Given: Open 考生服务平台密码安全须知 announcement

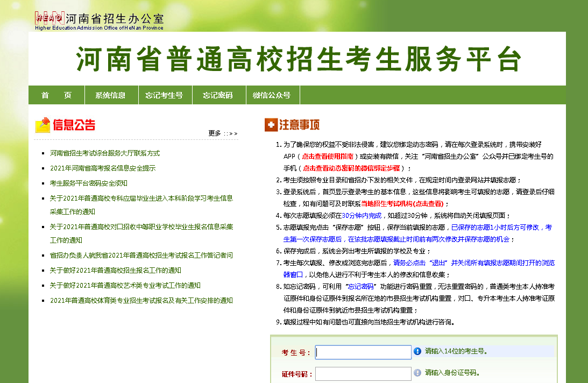Looking at the screenshot, I should click(89, 183).
